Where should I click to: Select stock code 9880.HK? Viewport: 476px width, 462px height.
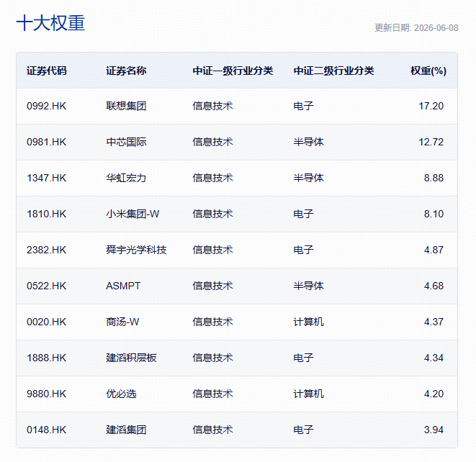point(46,394)
